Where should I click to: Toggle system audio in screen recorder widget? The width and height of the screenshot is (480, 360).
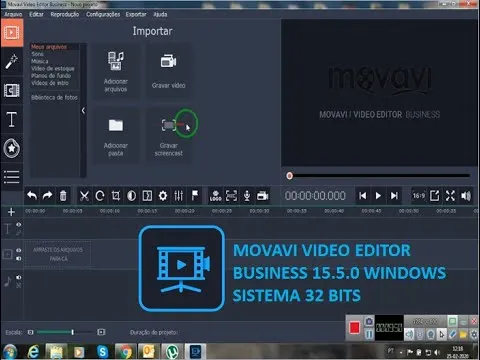pyautogui.click(x=410, y=334)
